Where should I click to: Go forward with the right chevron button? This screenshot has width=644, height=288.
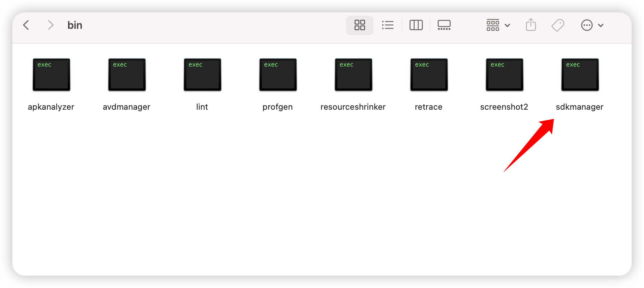click(x=50, y=25)
